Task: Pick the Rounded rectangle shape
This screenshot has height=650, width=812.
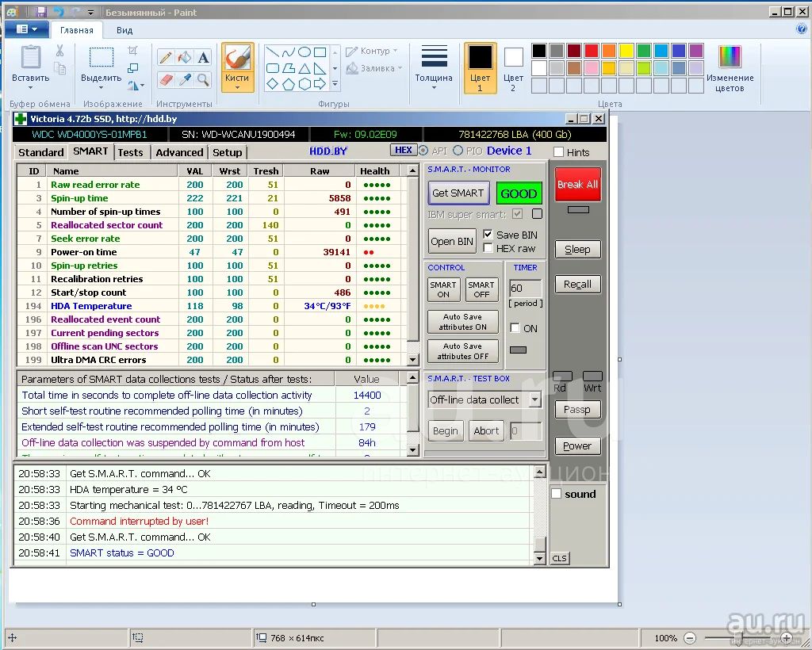Action: tap(273, 68)
